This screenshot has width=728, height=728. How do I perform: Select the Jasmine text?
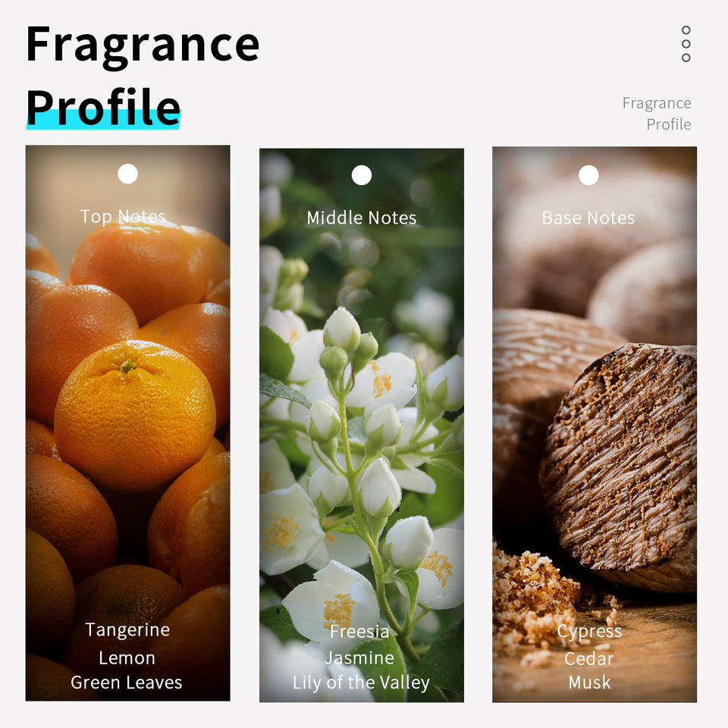click(359, 658)
